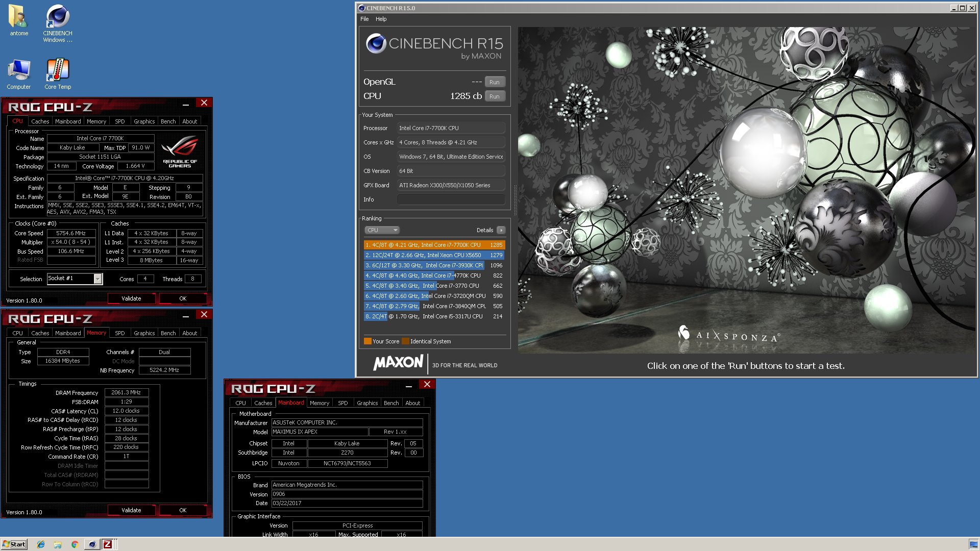Open the Help menu in Cinebench
Image resolution: width=980 pixels, height=551 pixels.
coord(381,19)
